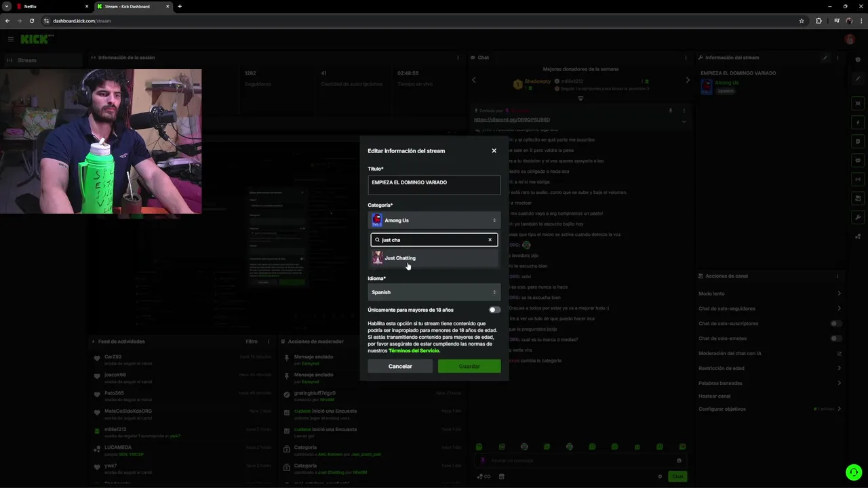Click the Among Us category link
This screenshot has width=868, height=488.
point(727,83)
